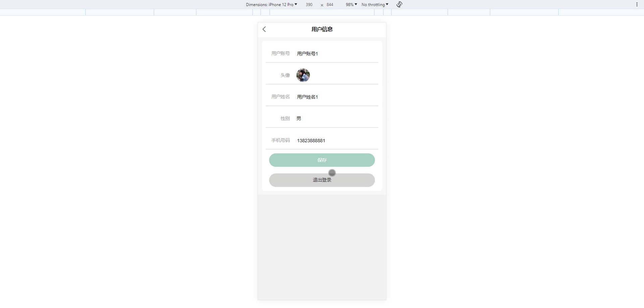
Task: Open the three-dot more options menu
Action: 637,4
